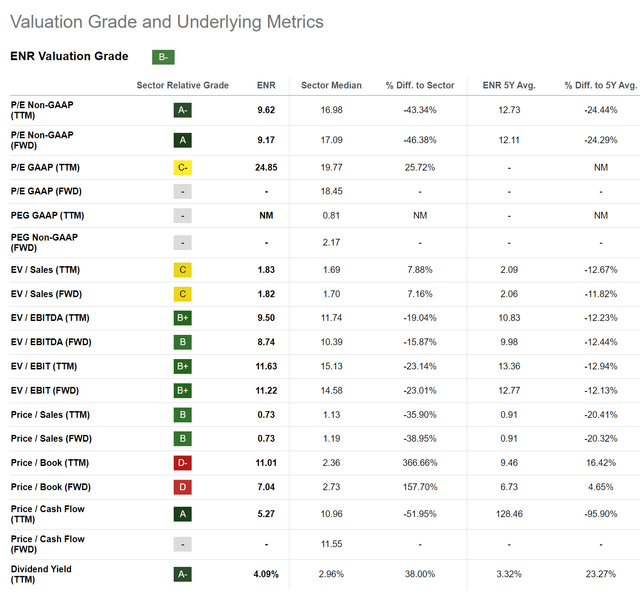640x601 pixels.
Task: Click the ENR value 24.85 for P/E GAAP
Action: pos(266,167)
